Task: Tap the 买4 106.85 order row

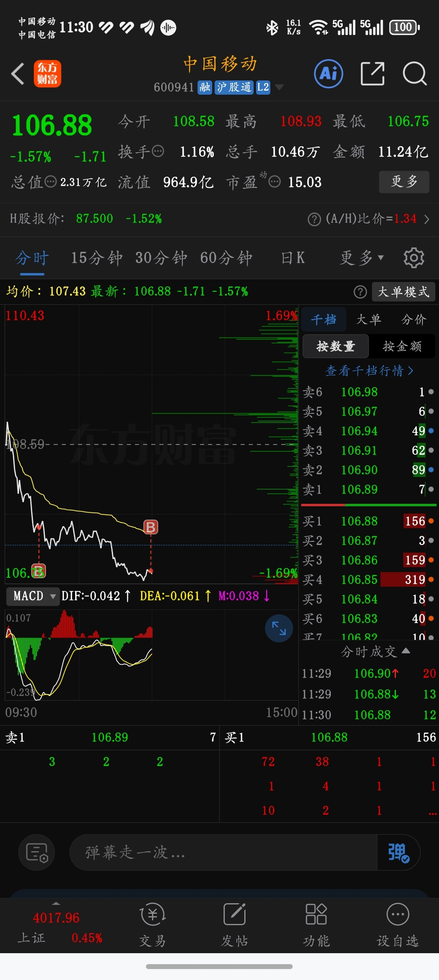Action: click(x=368, y=579)
